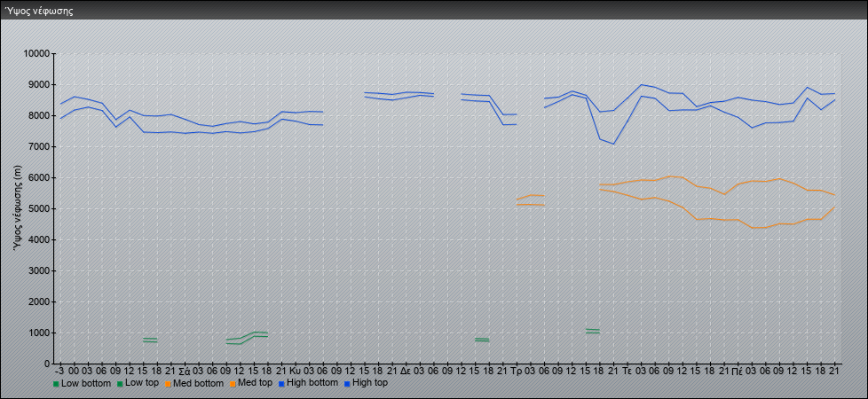Screen dimensions: 868x399
Task: Click the green Low bottom legend marker
Action: click(57, 384)
